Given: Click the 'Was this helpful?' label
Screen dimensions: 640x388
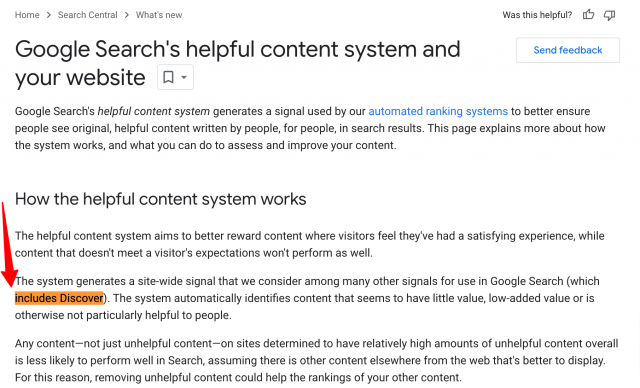Looking at the screenshot, I should [537, 15].
